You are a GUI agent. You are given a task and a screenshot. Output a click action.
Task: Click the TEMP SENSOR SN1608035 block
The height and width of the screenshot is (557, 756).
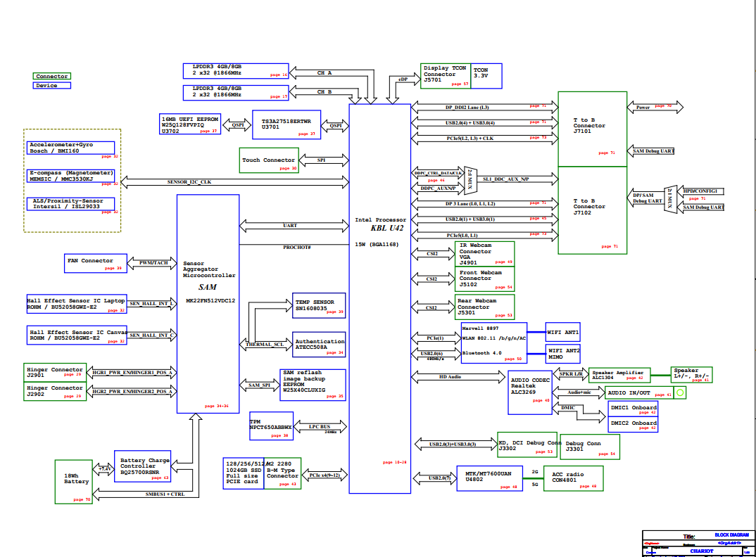[320, 305]
